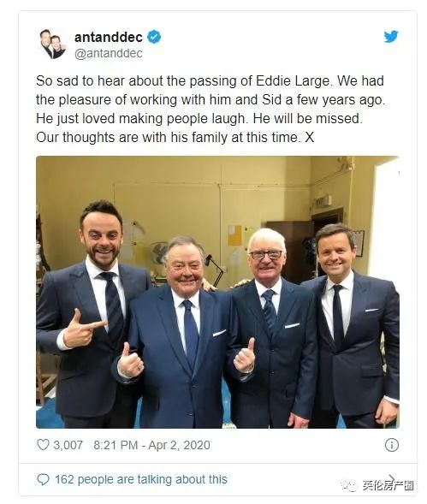Click the 3,007 likes count
Viewport: 427px width, 504px height.
point(68,445)
